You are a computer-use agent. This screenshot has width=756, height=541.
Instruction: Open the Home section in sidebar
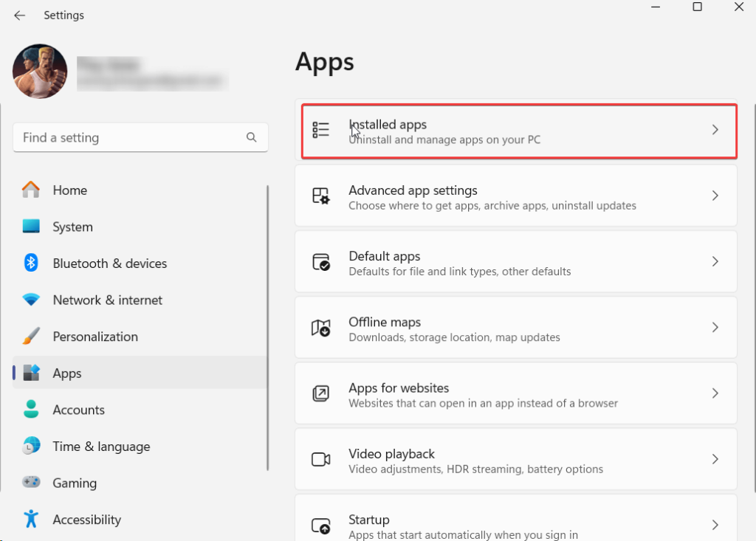69,190
